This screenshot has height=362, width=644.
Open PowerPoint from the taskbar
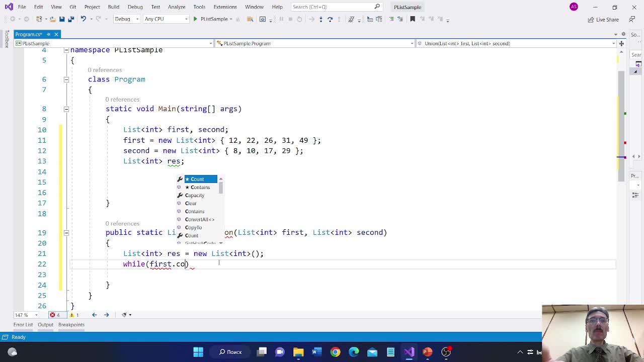(427, 352)
